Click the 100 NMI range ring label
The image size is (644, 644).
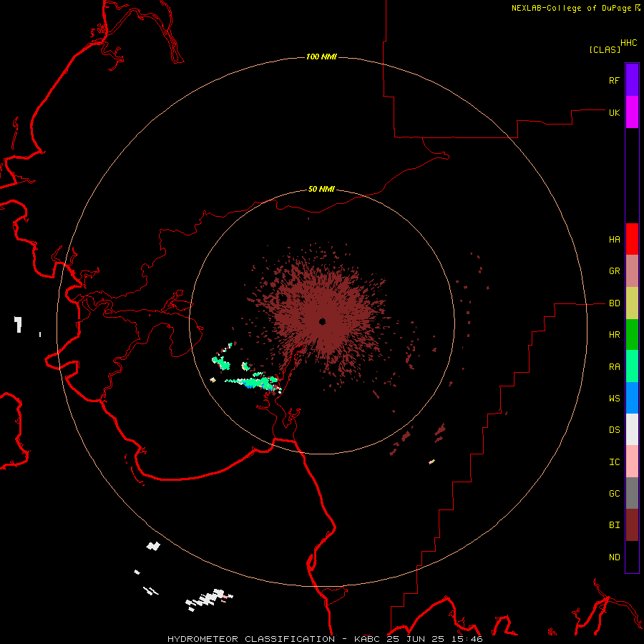point(321,57)
